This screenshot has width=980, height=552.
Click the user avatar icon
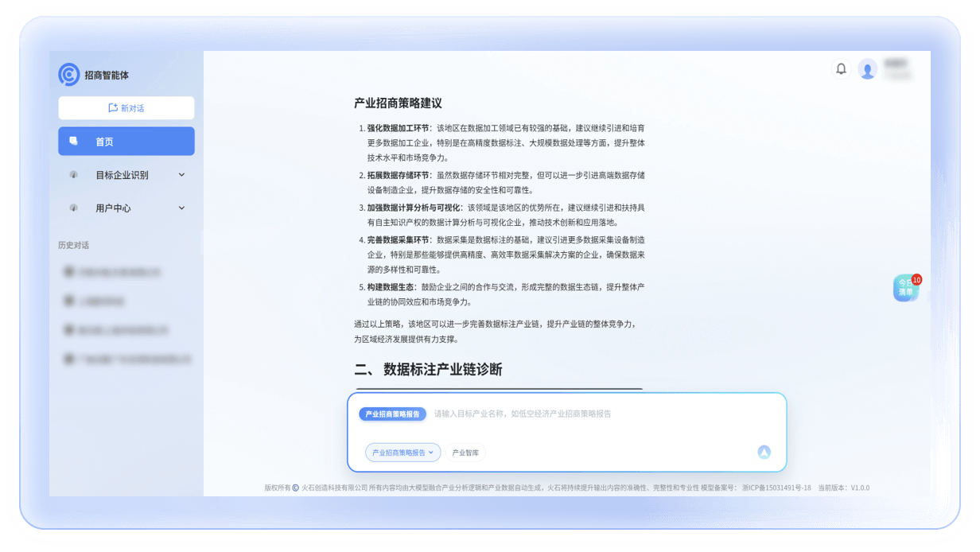click(868, 70)
